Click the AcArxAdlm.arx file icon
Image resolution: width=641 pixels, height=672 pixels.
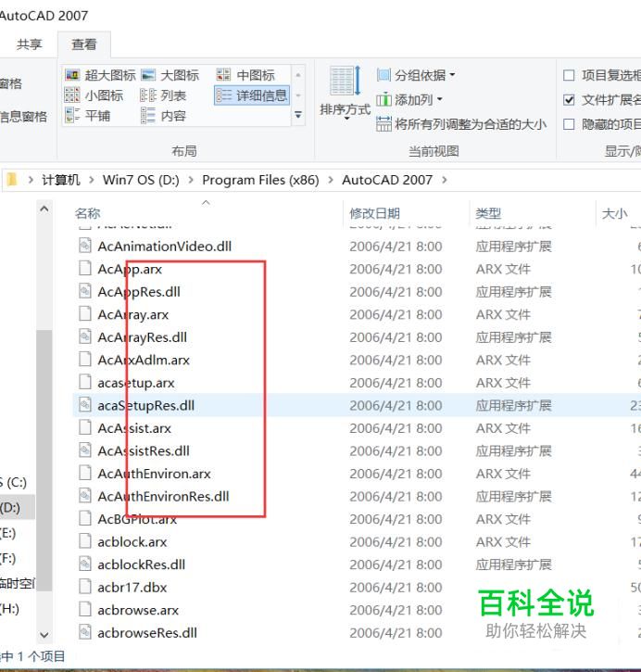(x=85, y=360)
